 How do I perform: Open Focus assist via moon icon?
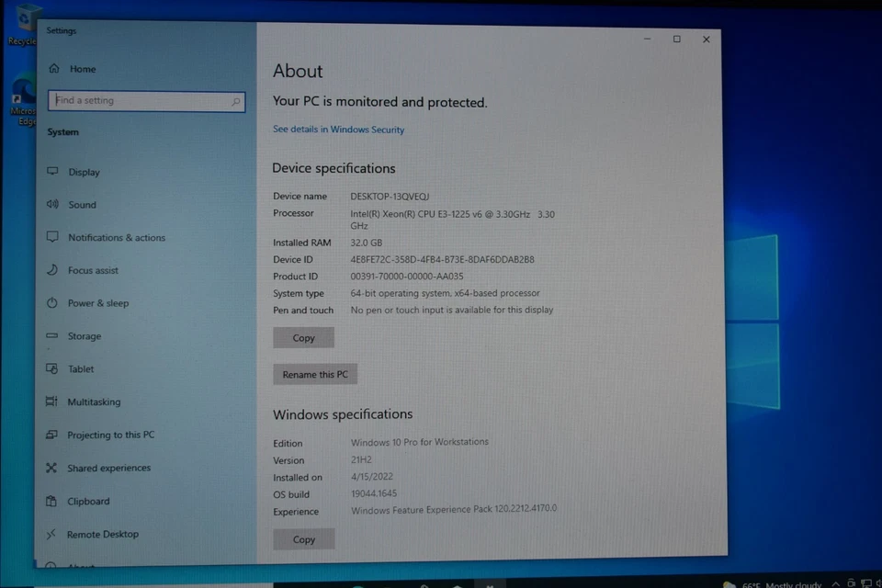[52, 269]
